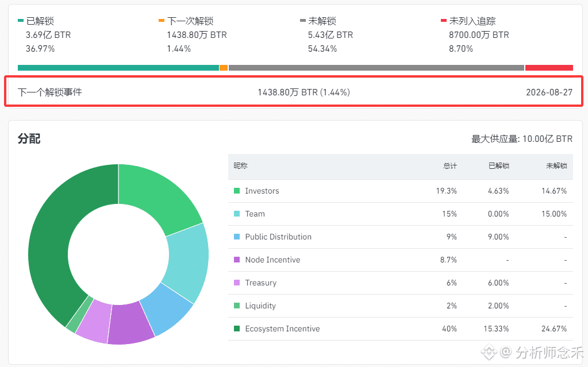588x367 pixels.
Task: Click the Liquidity row color swatch
Action: tap(237, 306)
